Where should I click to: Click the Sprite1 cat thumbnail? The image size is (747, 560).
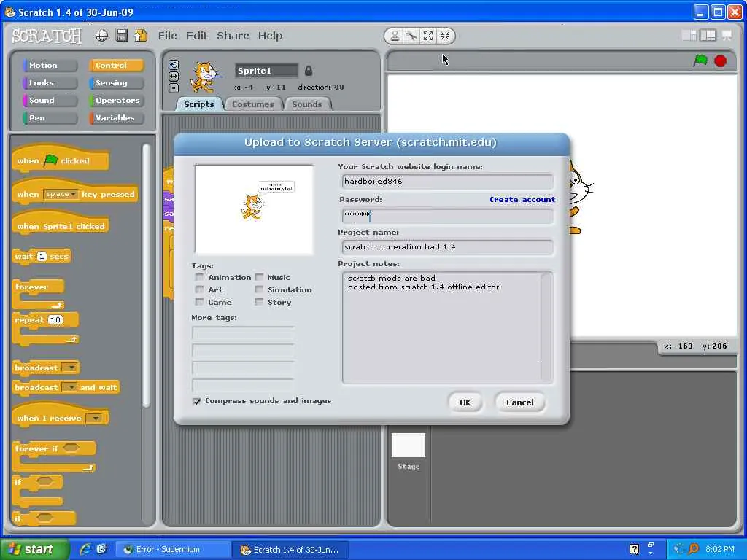tap(205, 77)
